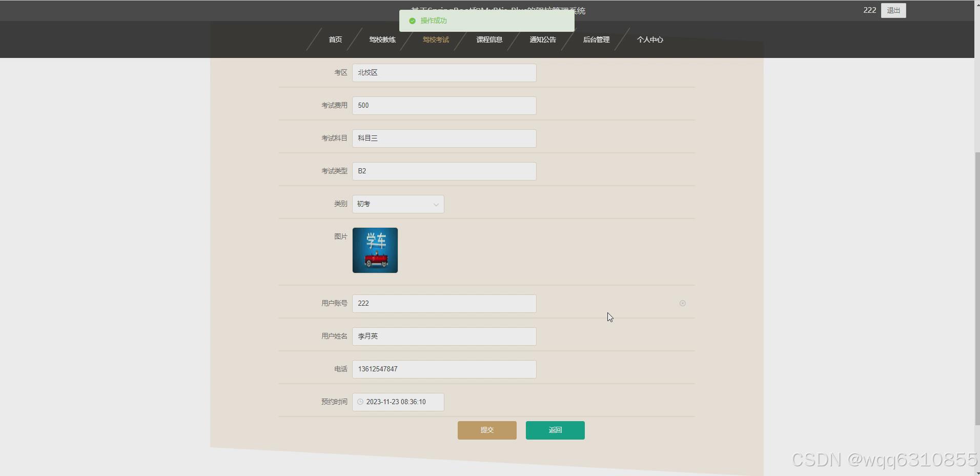Click the 考试费用 input field
The width and height of the screenshot is (980, 476).
(x=444, y=106)
